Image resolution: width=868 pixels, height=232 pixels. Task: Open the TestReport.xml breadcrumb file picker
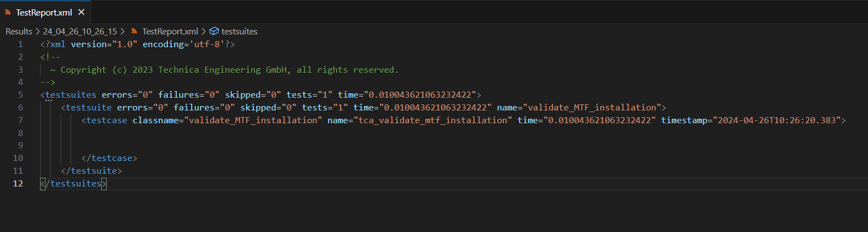click(170, 32)
